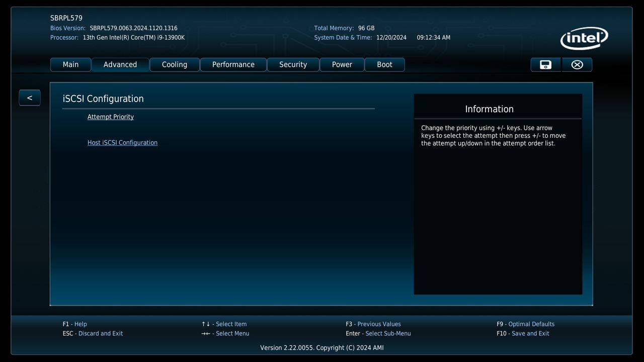This screenshot has height=362, width=644.
Task: Switch to the Boot tab
Action: pyautogui.click(x=384, y=64)
